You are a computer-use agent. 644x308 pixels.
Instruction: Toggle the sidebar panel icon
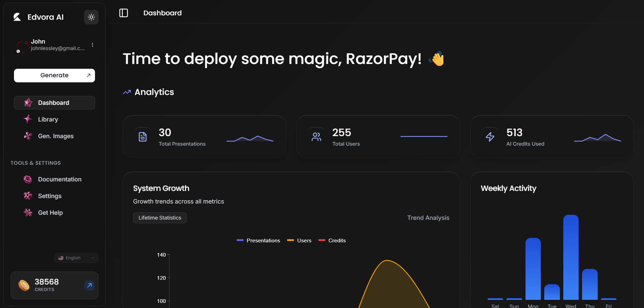124,13
